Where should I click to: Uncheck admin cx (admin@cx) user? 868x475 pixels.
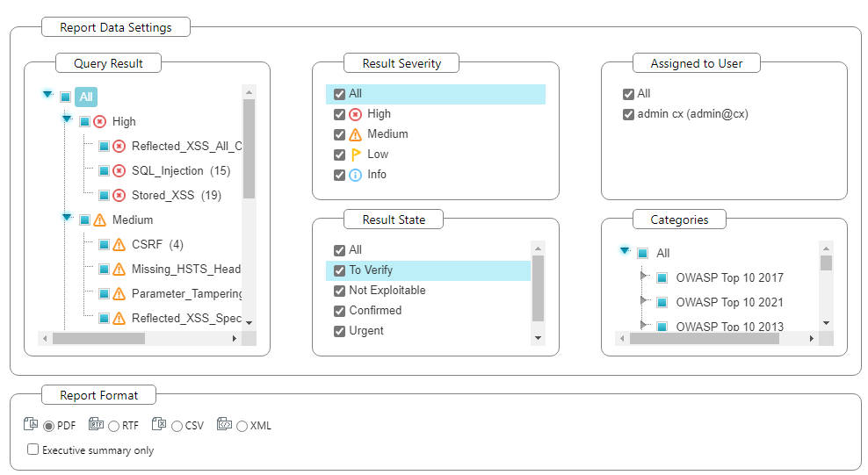pyautogui.click(x=628, y=114)
